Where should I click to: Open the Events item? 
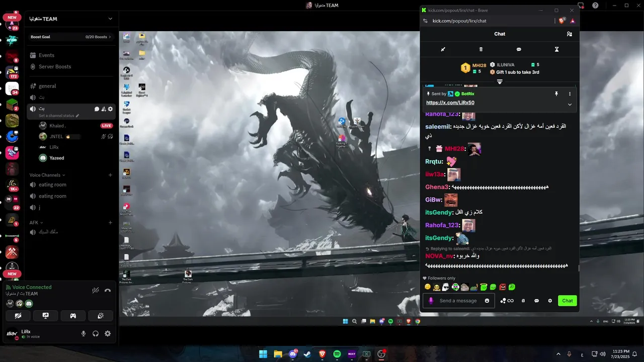(71, 55)
